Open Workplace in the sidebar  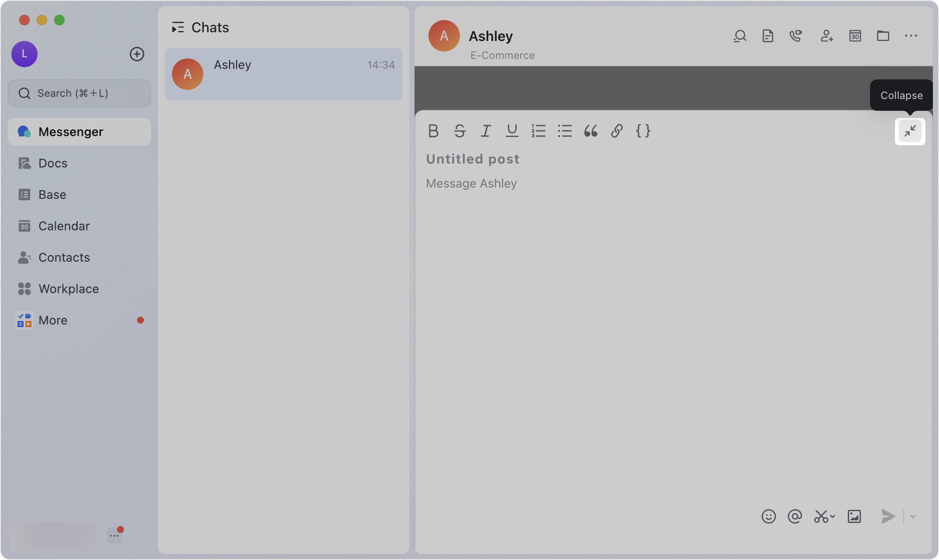pyautogui.click(x=79, y=289)
